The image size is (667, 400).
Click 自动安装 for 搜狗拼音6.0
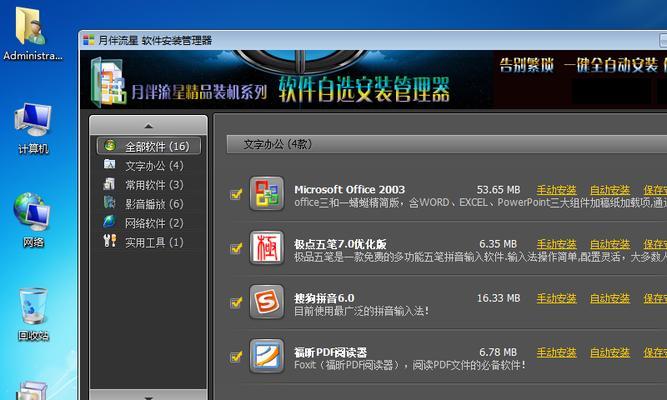[610, 298]
